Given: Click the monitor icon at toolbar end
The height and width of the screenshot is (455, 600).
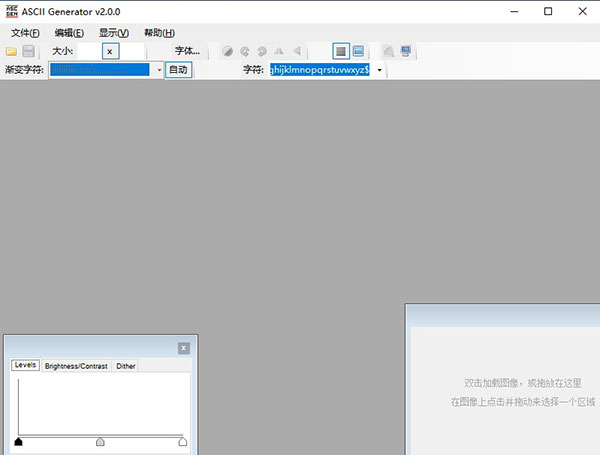Looking at the screenshot, I should (405, 51).
